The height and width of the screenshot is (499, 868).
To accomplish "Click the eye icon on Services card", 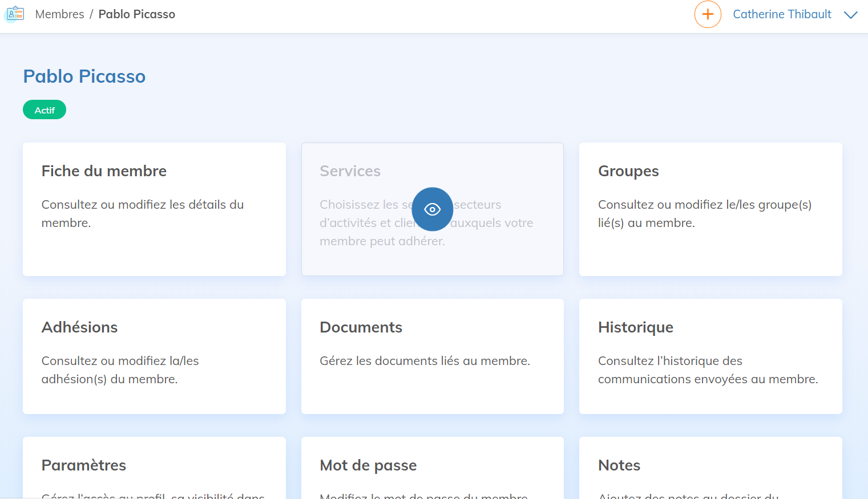I will (432, 209).
